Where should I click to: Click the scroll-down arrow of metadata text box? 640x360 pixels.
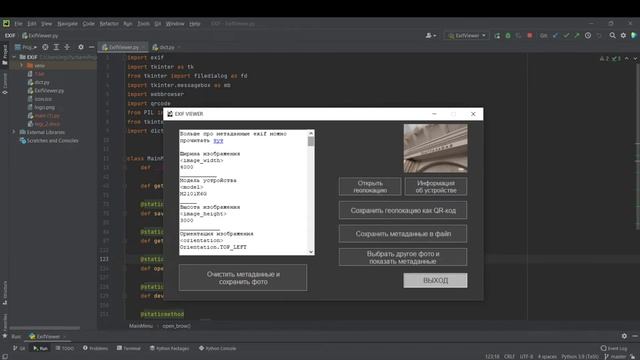click(311, 252)
